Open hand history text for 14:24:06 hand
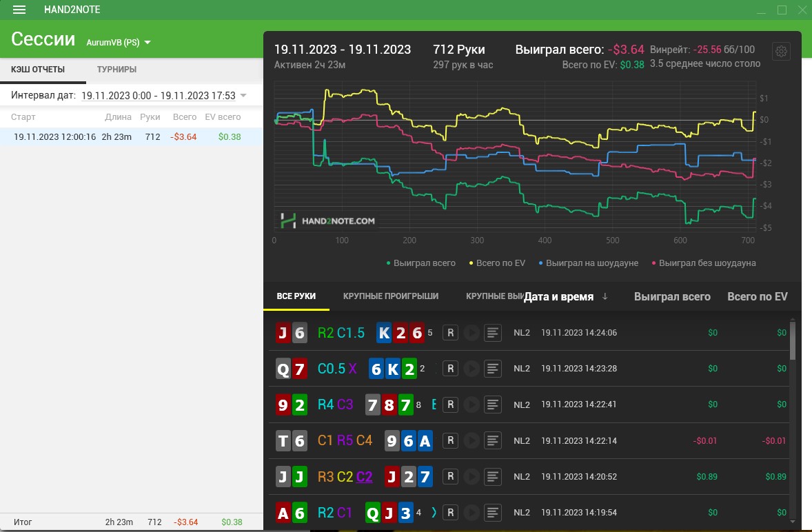The width and height of the screenshot is (812, 532). pyautogui.click(x=492, y=333)
